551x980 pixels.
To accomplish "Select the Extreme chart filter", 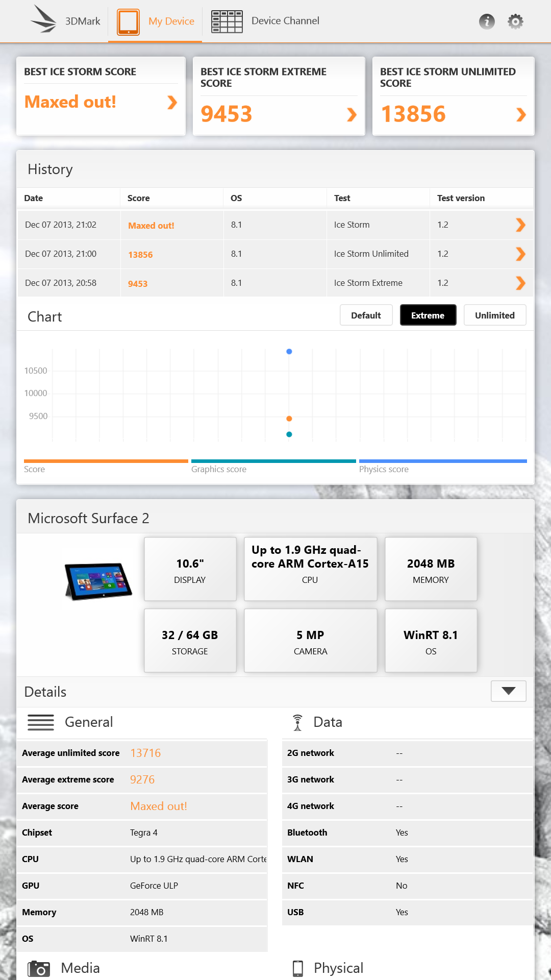I will 428,315.
